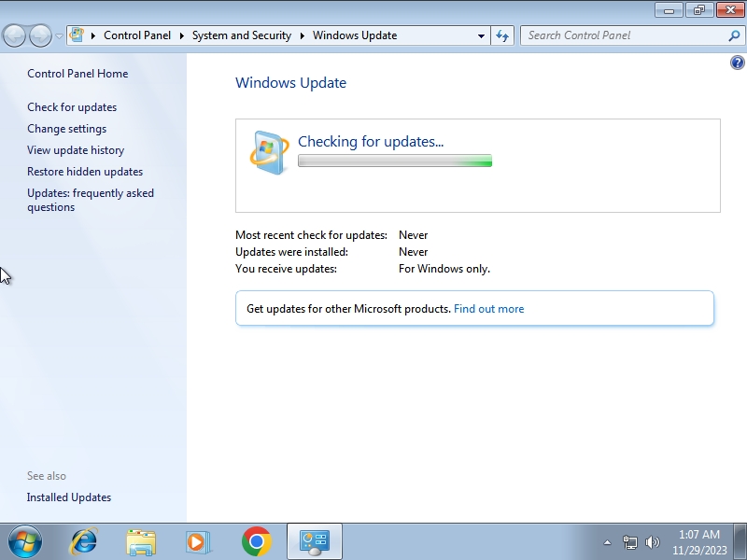Image resolution: width=747 pixels, height=560 pixels.
Task: Open View update history link
Action: coord(76,150)
